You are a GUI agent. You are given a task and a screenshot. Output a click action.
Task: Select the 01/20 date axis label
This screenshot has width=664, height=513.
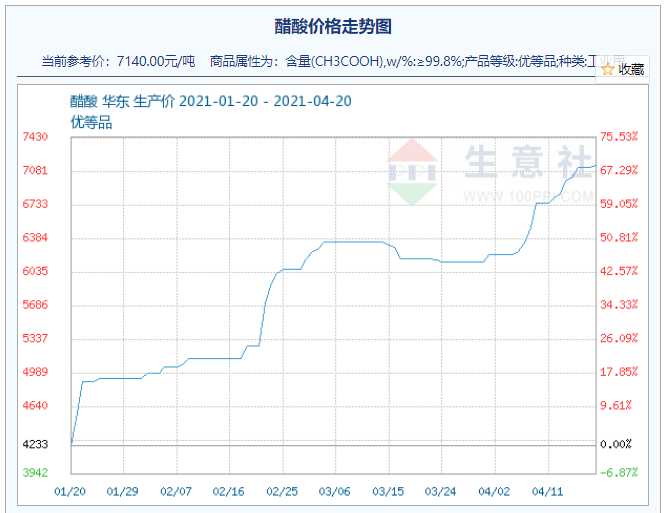pyautogui.click(x=70, y=491)
